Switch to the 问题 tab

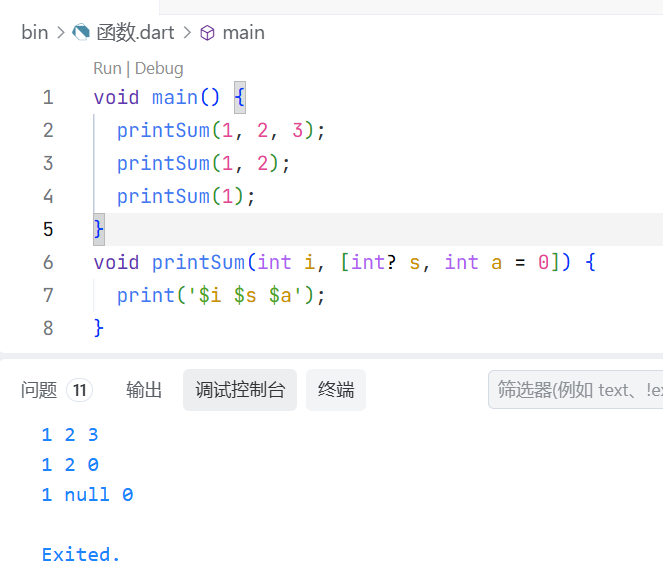[38, 390]
